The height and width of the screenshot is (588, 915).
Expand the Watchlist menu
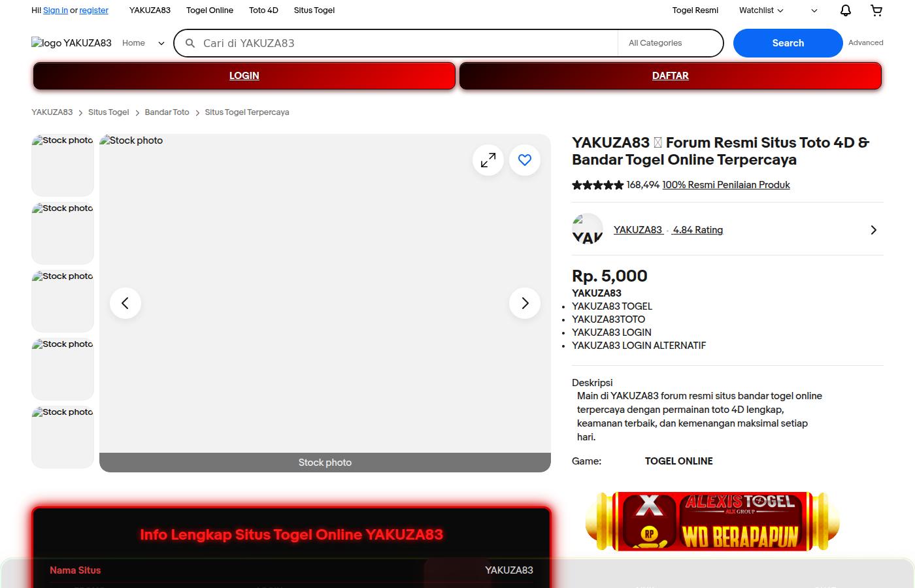click(x=761, y=10)
